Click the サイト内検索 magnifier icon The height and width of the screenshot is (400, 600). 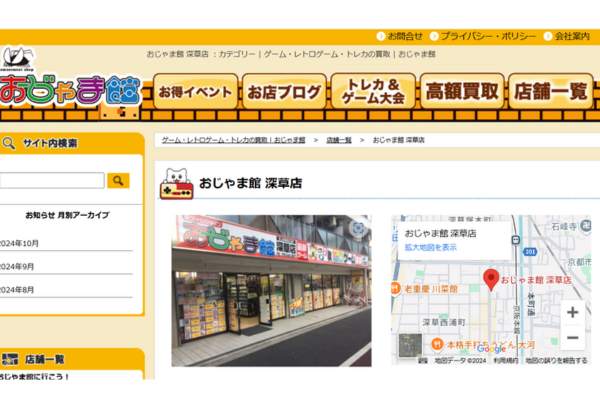(8, 143)
